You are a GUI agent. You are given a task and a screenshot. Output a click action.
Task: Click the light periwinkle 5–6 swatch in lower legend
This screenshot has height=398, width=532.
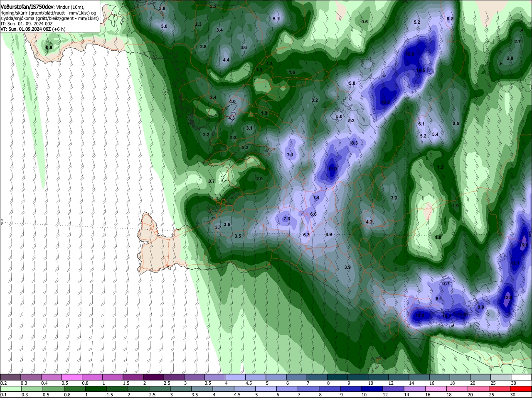pos(266,389)
